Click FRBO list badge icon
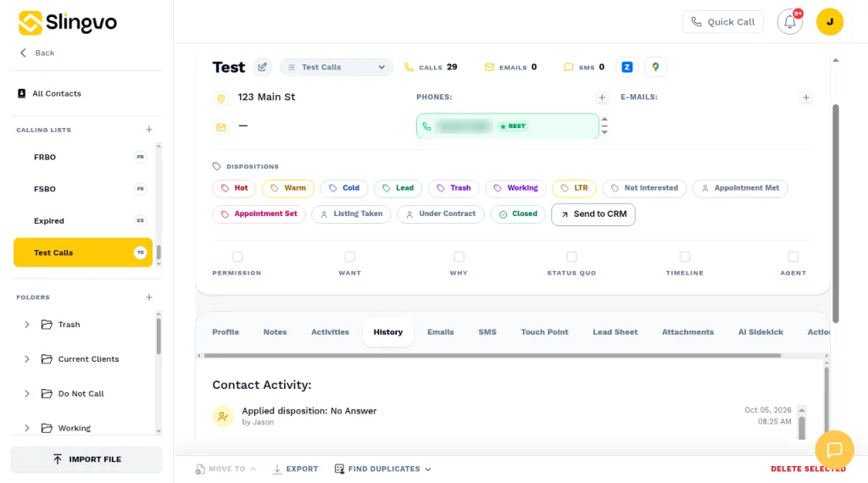Viewport: 868px width, 483px height. 140,157
